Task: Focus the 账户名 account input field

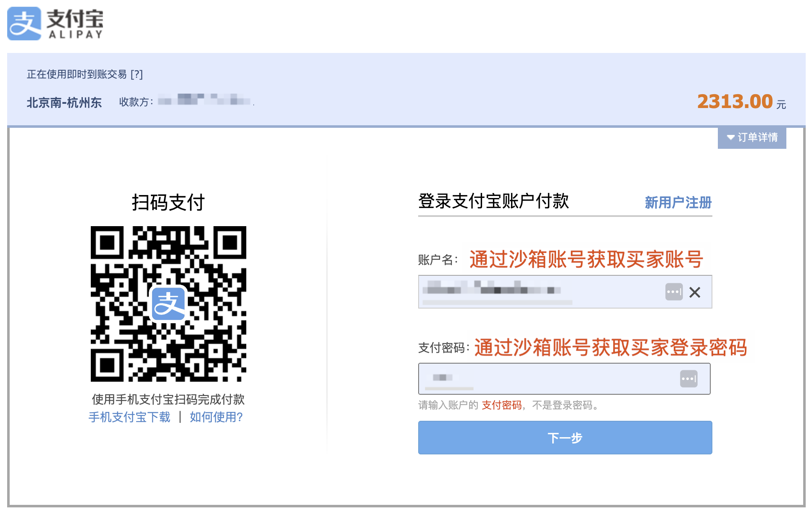Action: click(x=565, y=292)
